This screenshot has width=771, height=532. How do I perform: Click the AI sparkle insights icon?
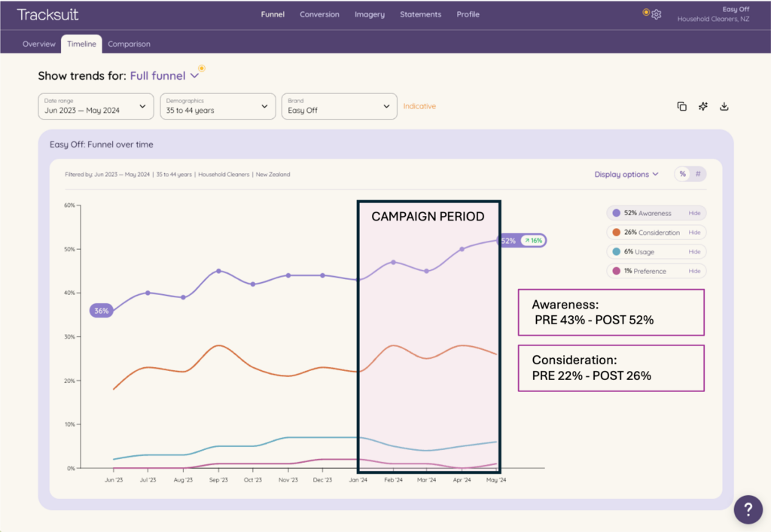pos(702,106)
